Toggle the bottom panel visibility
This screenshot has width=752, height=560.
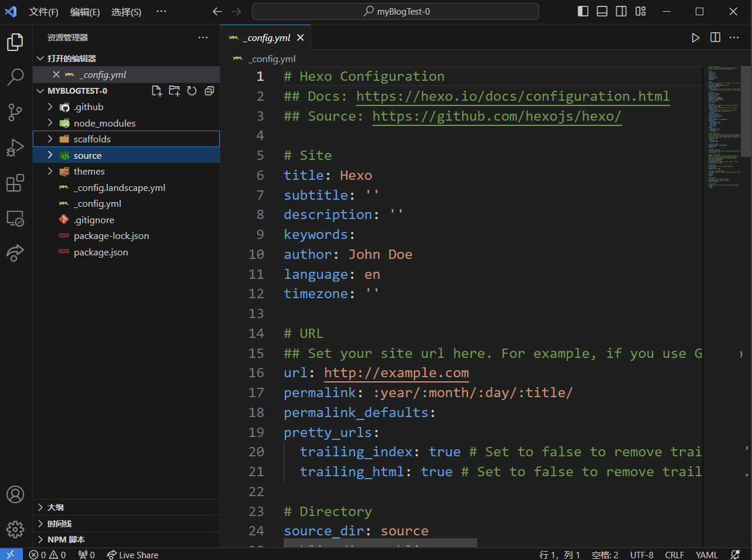coord(602,11)
